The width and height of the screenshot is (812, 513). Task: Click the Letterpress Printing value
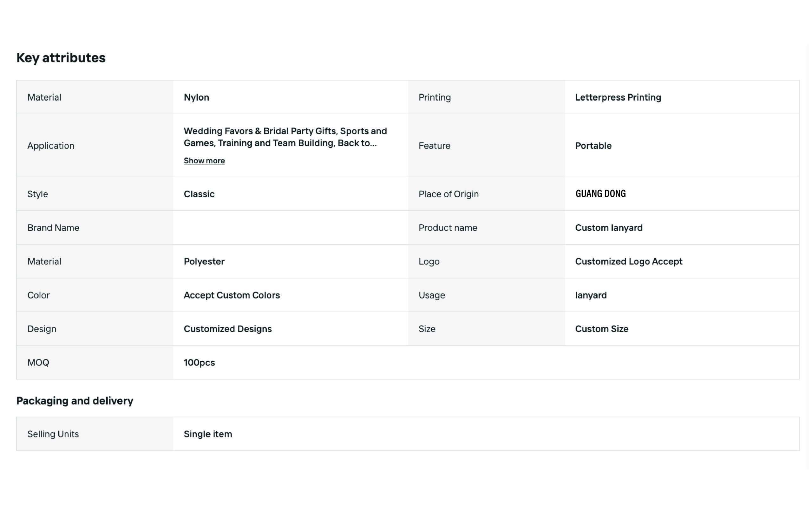(x=618, y=97)
